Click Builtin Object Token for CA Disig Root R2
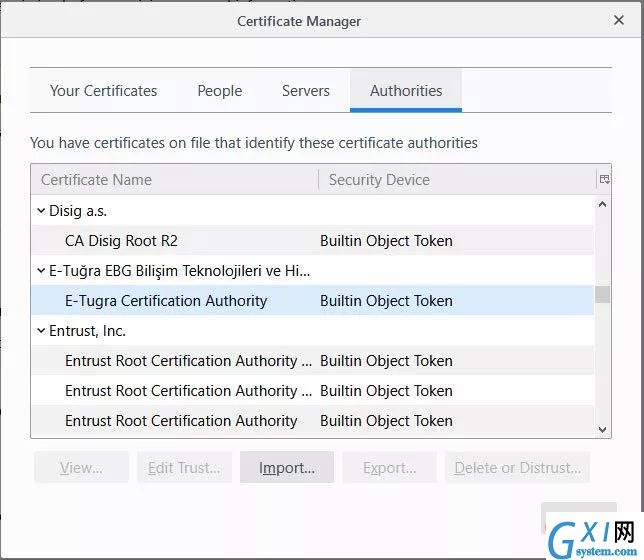This screenshot has width=644, height=560. pos(386,241)
